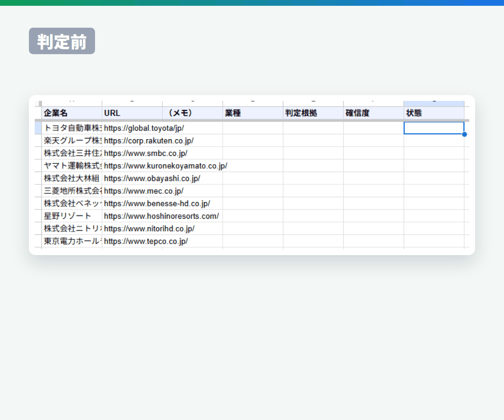The height and width of the screenshot is (420, 504).
Task: Click the https://global.toyota/jp/ URL cell
Action: 132,128
